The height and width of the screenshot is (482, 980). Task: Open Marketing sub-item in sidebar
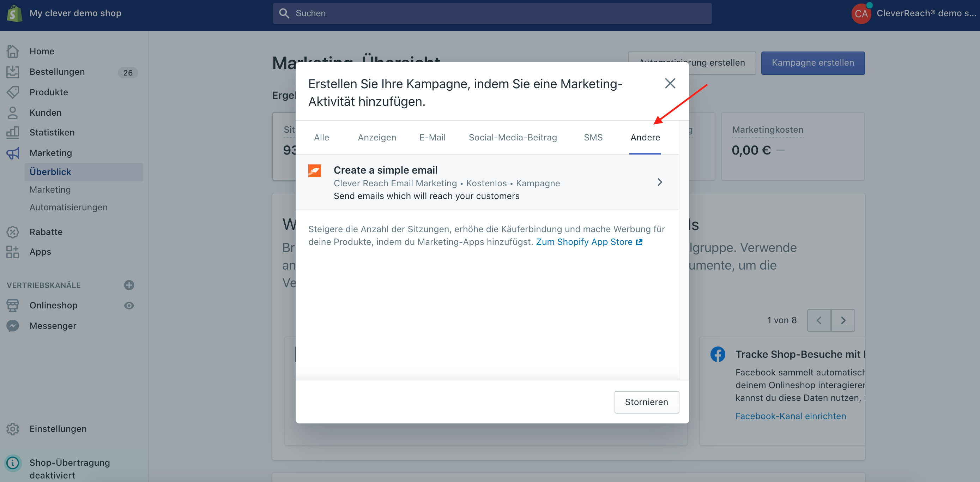pyautogui.click(x=50, y=189)
